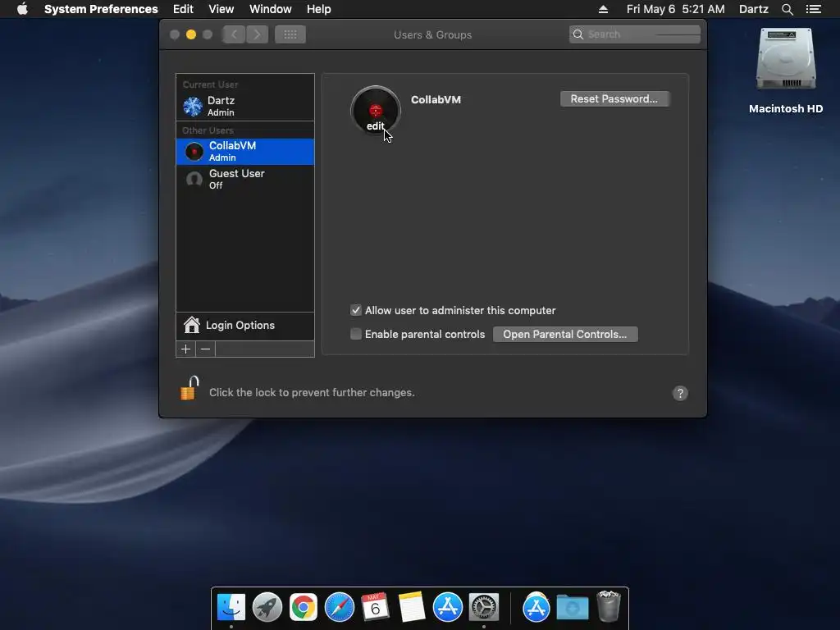The image size is (840, 630).
Task: Click the CollabVM name beside the picture
Action: point(436,99)
